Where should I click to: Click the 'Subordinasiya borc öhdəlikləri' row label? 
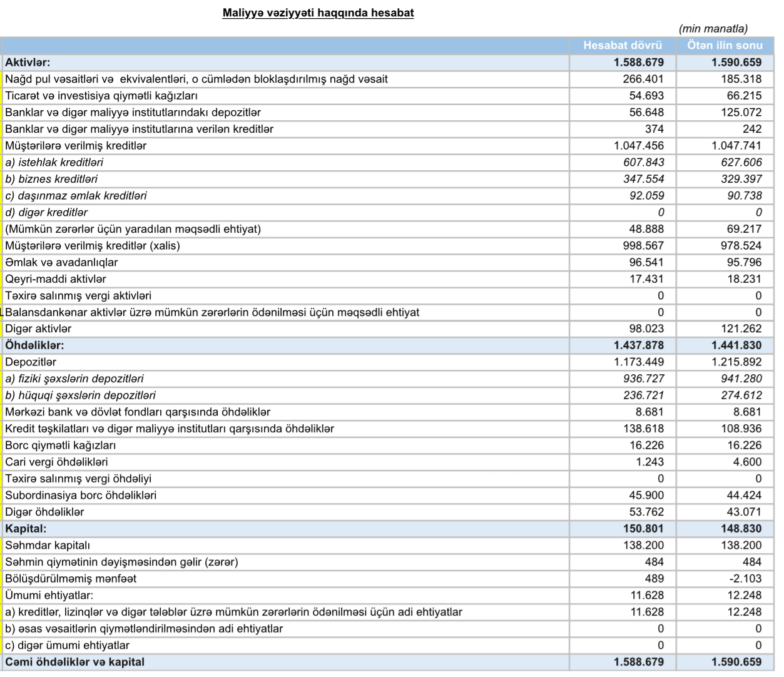81,496
